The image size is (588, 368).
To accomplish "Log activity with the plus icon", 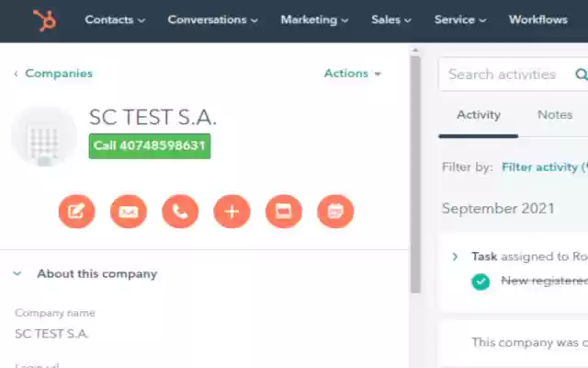I will (232, 212).
